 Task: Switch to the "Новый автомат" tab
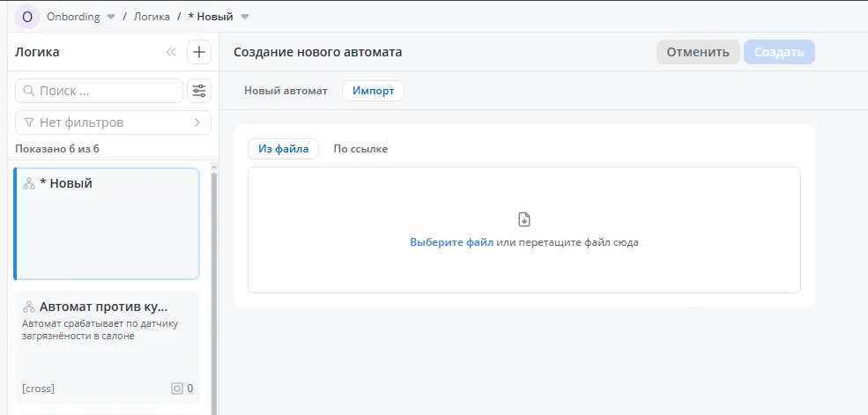tap(286, 91)
